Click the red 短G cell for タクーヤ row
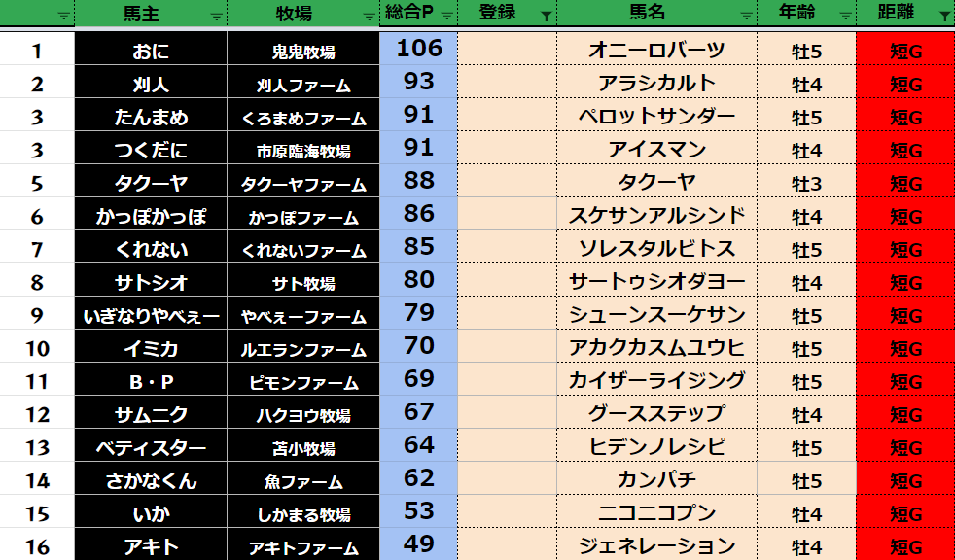This screenshot has width=955, height=560. click(904, 184)
